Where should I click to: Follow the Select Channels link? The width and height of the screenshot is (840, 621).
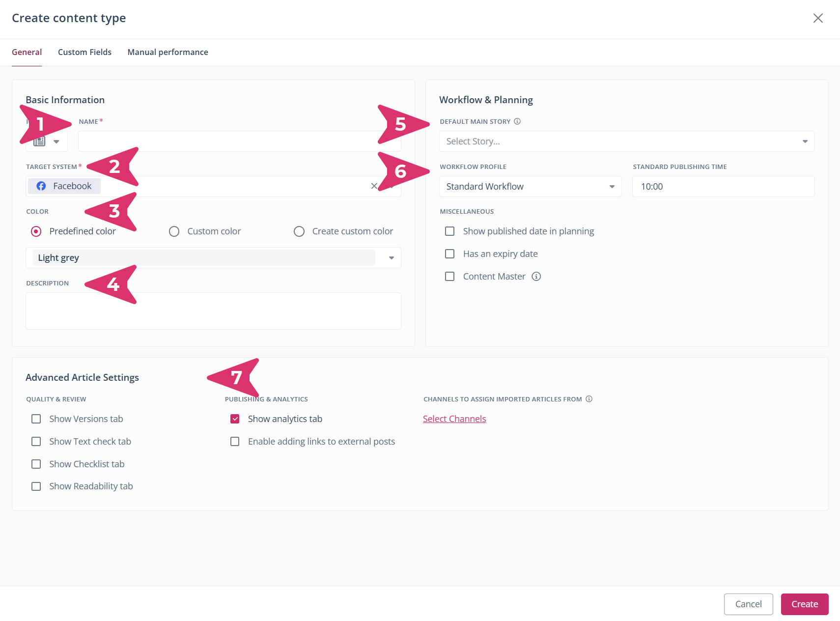point(454,419)
